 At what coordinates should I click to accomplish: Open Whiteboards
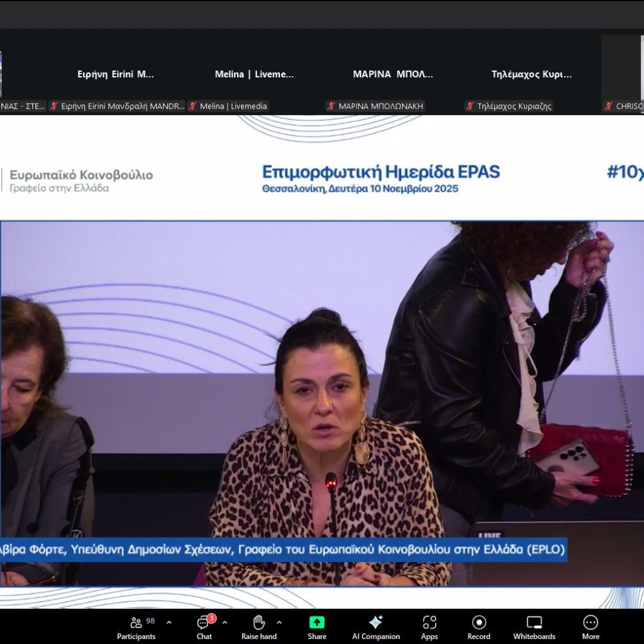point(534,626)
